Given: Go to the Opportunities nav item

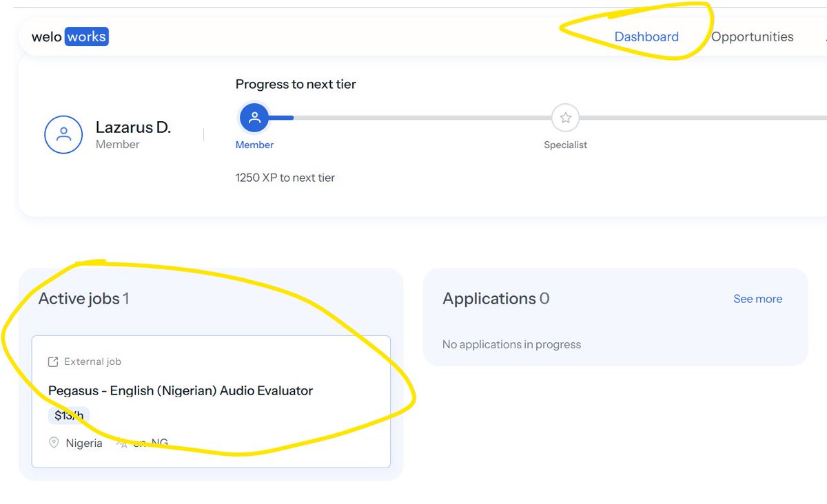Looking at the screenshot, I should (x=752, y=36).
